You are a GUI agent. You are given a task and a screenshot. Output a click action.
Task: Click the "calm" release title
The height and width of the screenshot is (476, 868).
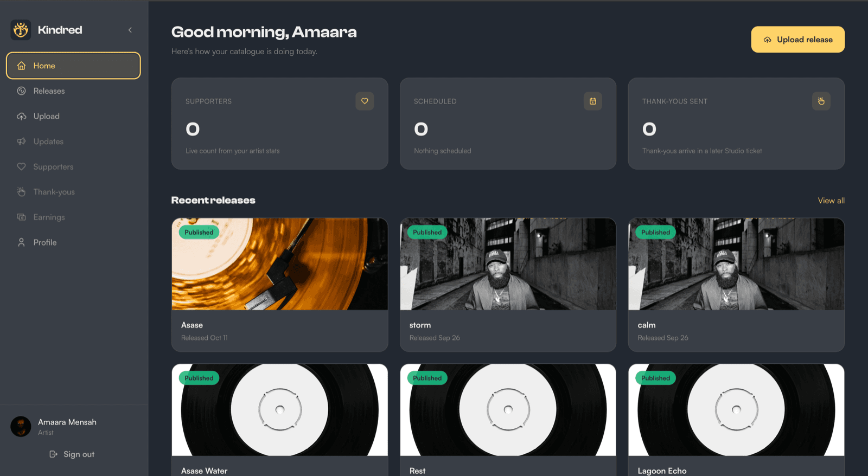click(x=647, y=325)
